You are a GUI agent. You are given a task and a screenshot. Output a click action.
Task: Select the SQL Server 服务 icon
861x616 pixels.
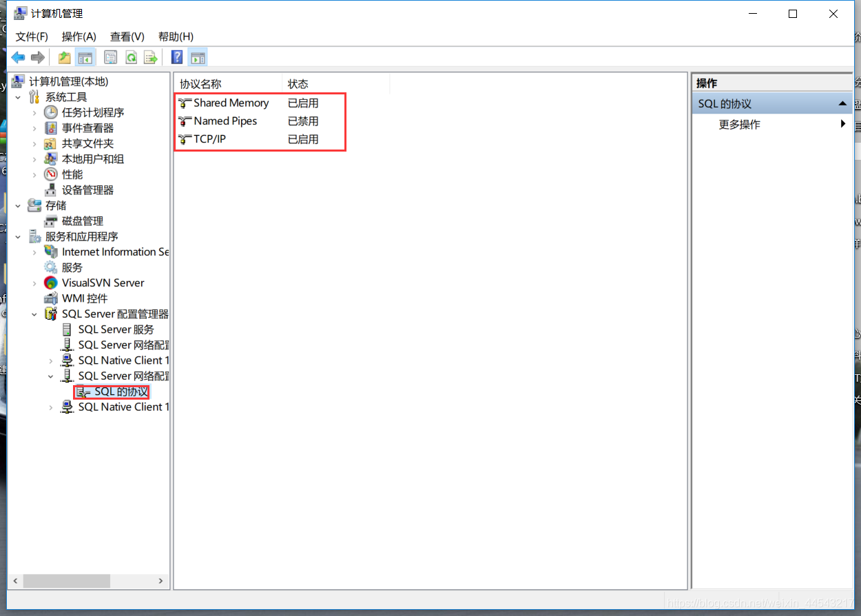[x=68, y=329]
